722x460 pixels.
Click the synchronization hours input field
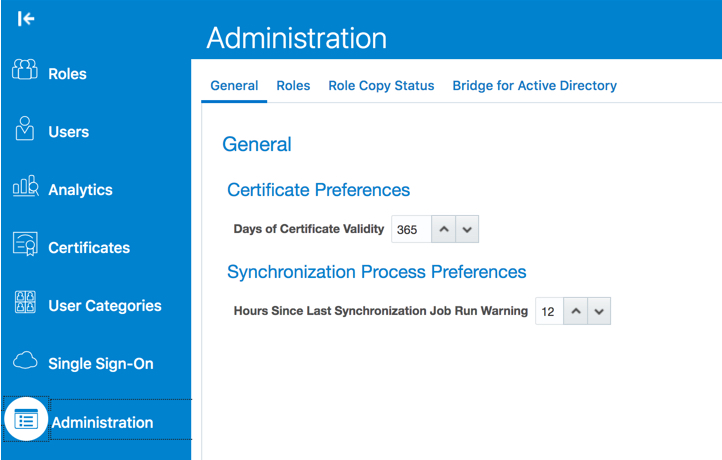548,311
